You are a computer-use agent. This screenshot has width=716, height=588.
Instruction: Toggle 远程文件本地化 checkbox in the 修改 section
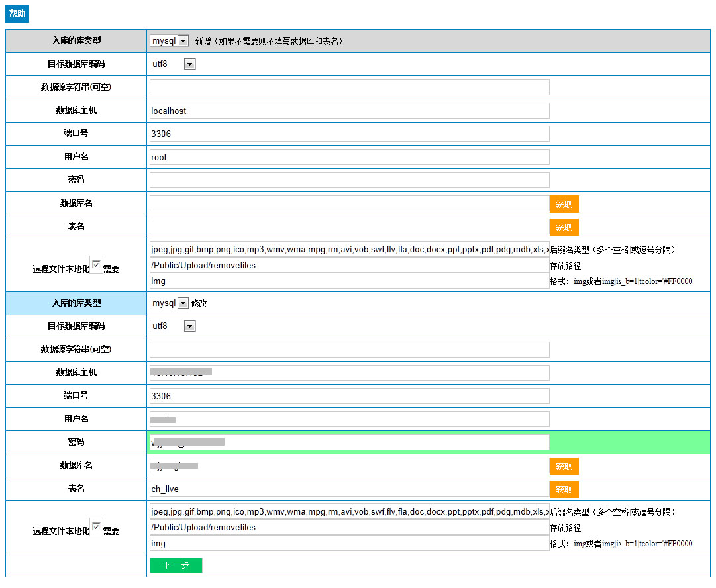click(x=96, y=528)
